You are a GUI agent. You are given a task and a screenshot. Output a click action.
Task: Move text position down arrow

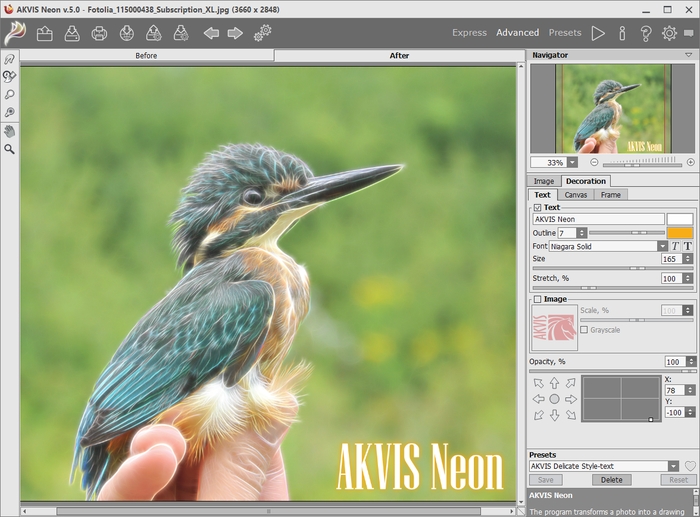(554, 415)
